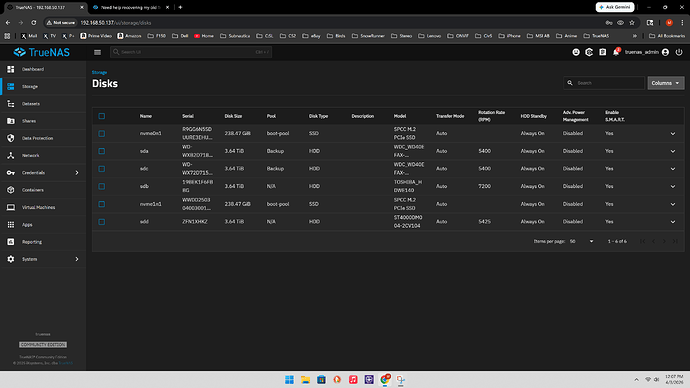Click the Storage breadcrumb link

[x=99, y=72]
